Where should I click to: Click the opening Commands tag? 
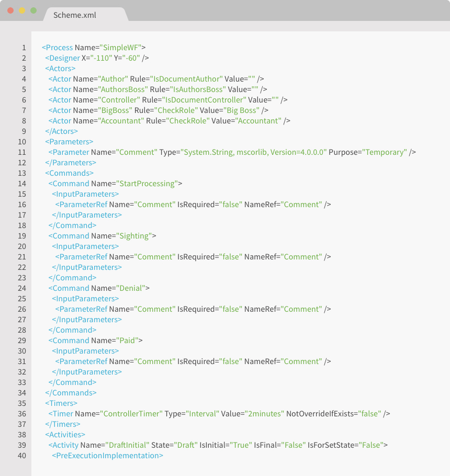point(69,173)
